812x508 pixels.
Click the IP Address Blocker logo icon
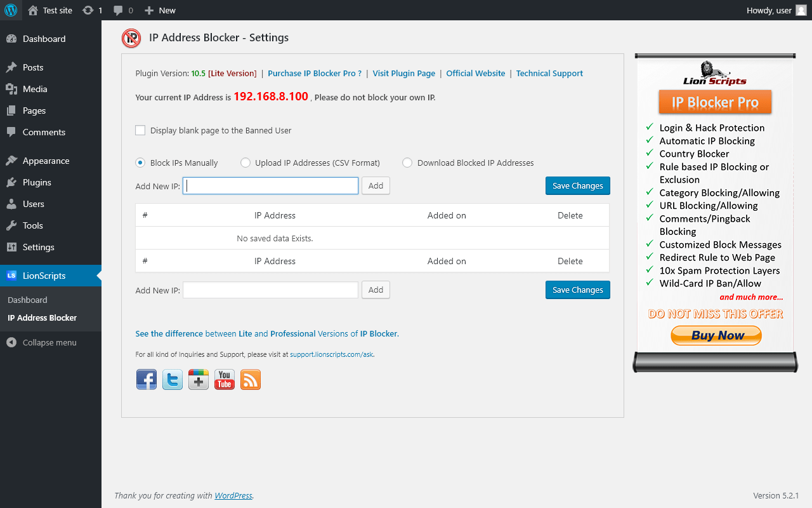tap(131, 38)
